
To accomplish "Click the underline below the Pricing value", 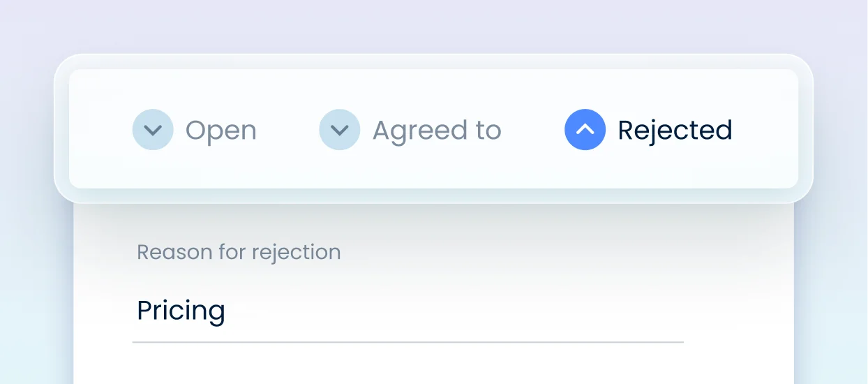I will (407, 342).
